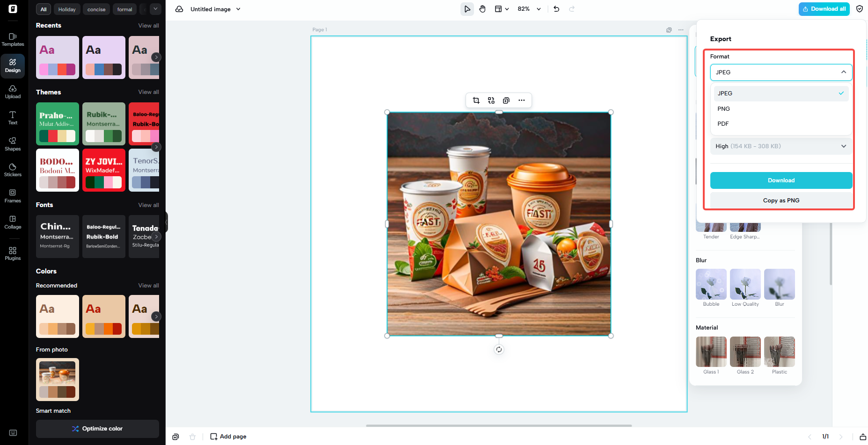Click Copy as PNG
The image size is (868, 445).
click(780, 200)
